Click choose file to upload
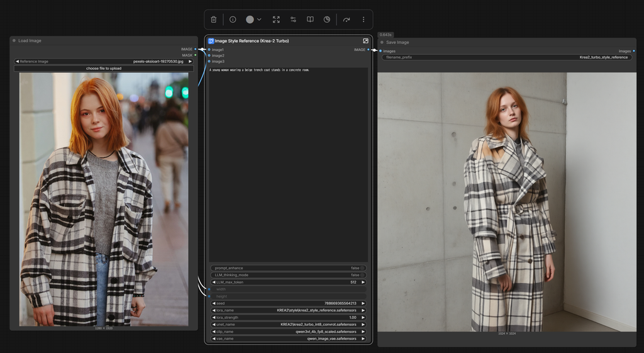The height and width of the screenshot is (353, 644). (104, 68)
